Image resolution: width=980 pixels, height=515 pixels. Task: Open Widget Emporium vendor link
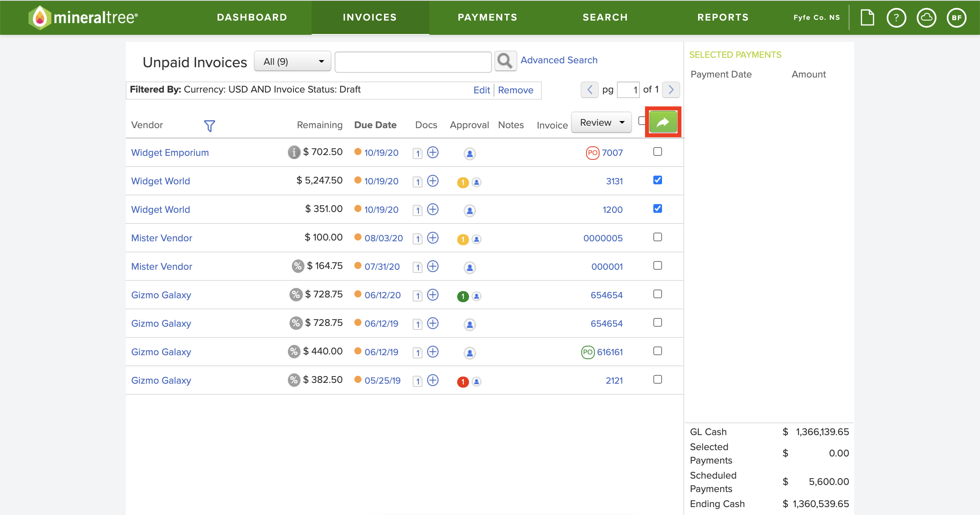[x=170, y=153]
